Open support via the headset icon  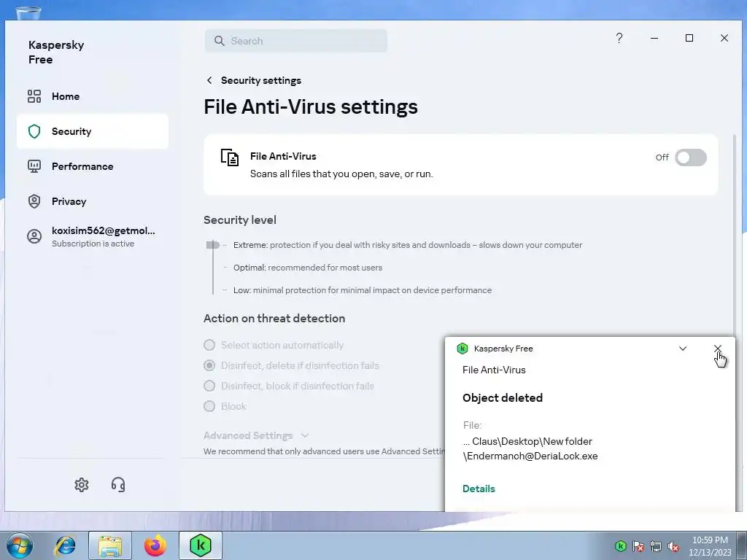click(x=118, y=485)
